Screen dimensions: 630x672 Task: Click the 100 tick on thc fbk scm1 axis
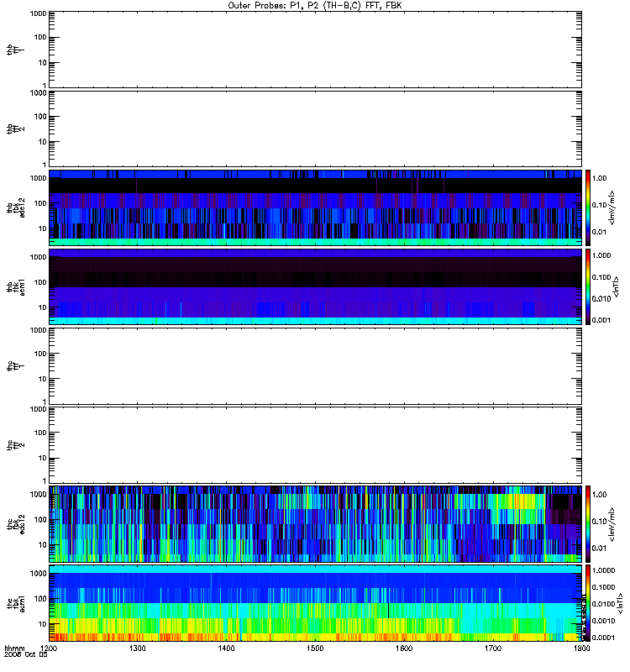pyautogui.click(x=40, y=599)
